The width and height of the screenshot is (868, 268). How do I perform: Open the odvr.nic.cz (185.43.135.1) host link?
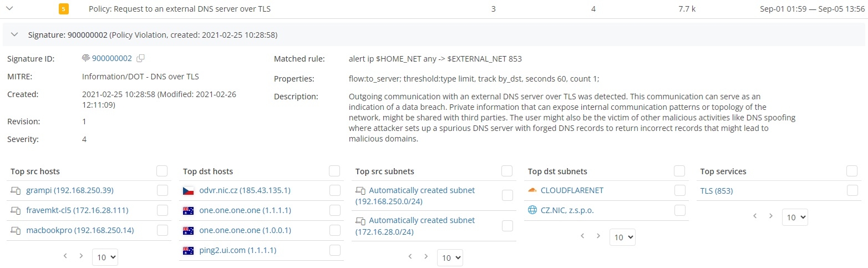point(245,191)
